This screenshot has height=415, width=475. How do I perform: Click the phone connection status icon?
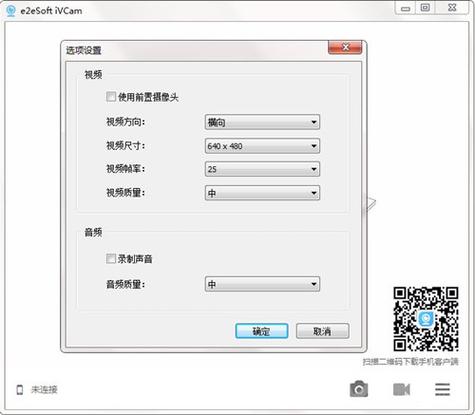pos(20,389)
